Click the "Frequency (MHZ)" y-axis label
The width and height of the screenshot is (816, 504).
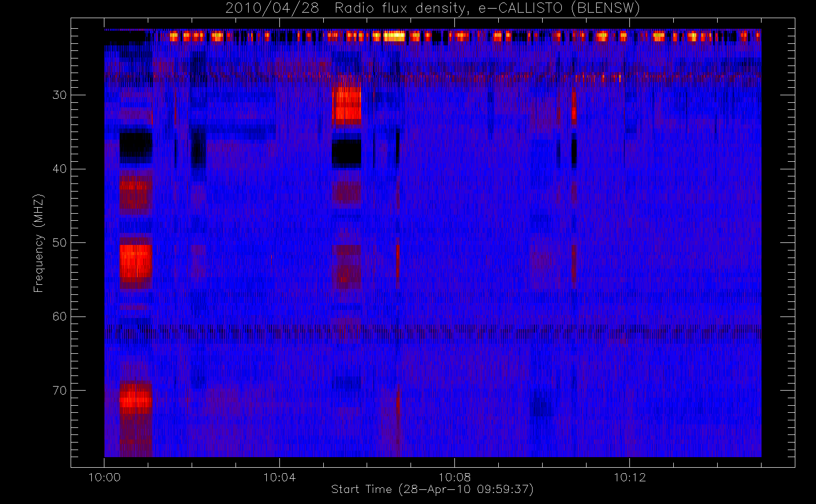(x=39, y=243)
